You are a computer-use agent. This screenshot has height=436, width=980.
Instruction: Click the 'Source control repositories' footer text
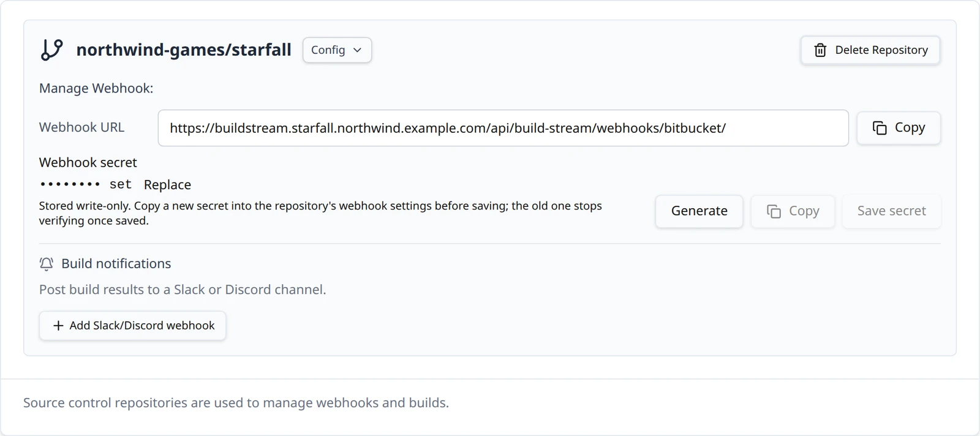tap(236, 403)
